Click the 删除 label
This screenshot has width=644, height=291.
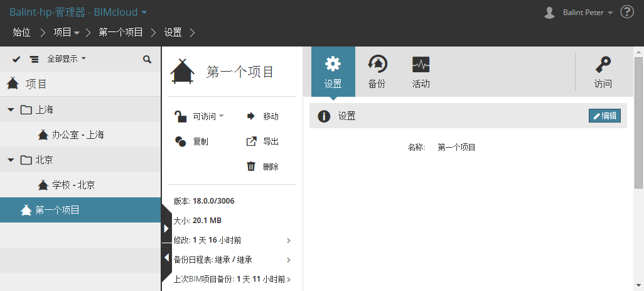tap(271, 167)
